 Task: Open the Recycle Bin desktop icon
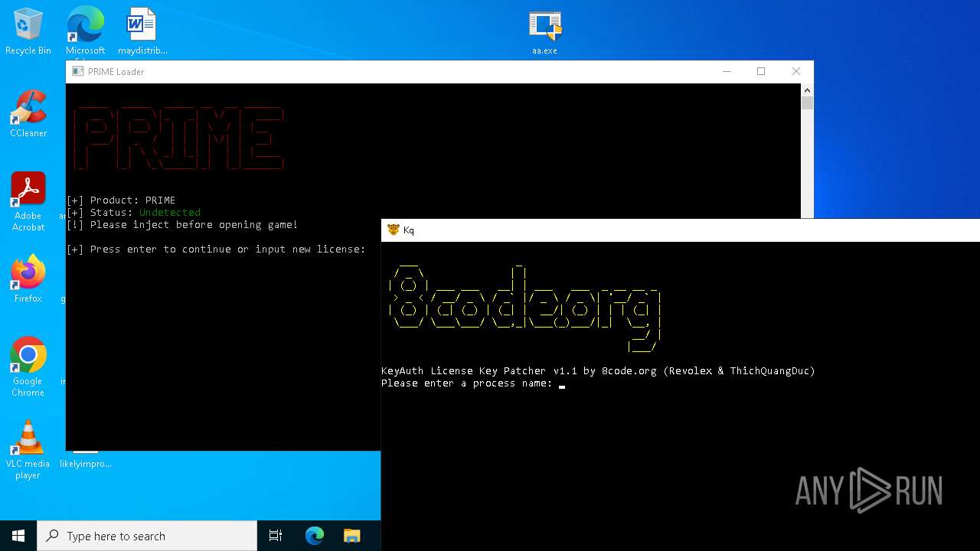coord(28,31)
